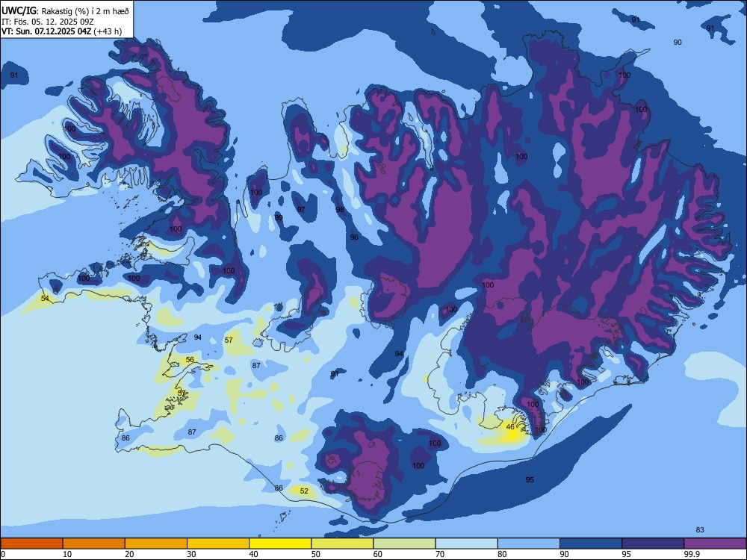Click the light green 60–70 legend swatch

click(404, 544)
